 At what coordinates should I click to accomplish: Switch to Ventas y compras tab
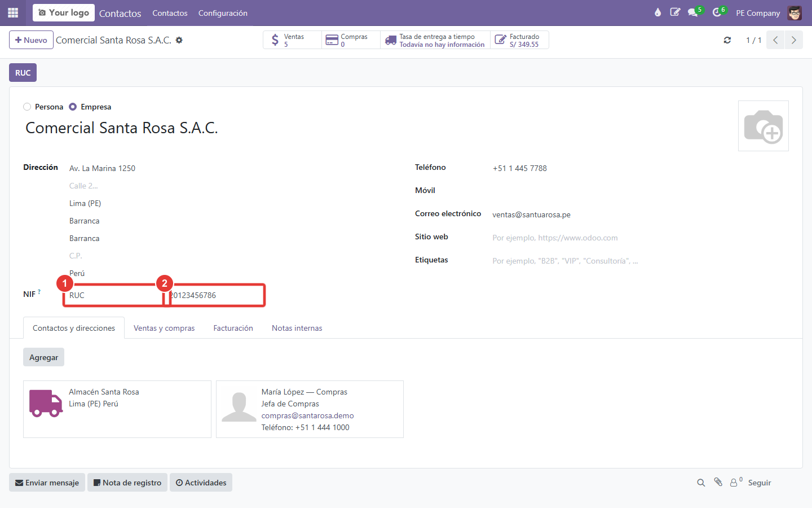pos(164,328)
